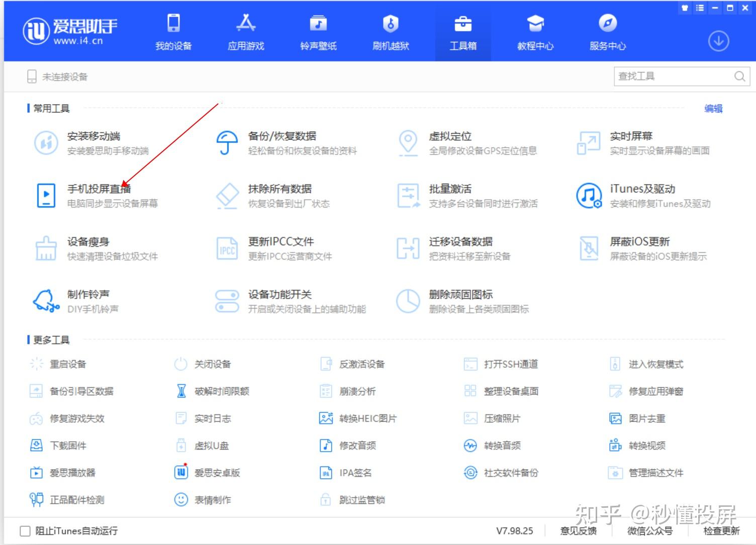Open 服务中心 tab
This screenshot has width=756, height=545.
pos(608,32)
